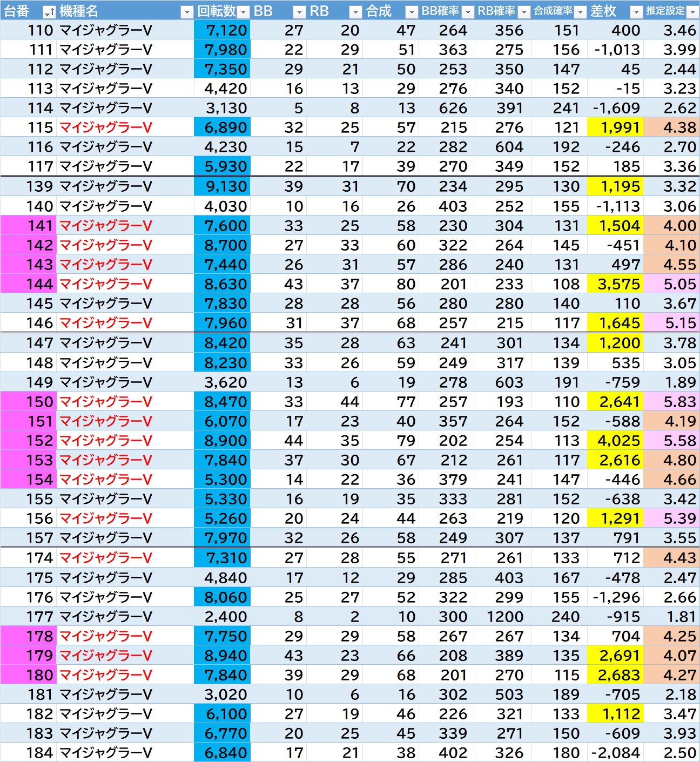Select difference cell 2,641
Viewport: 700px width, 762px height.
pos(615,402)
